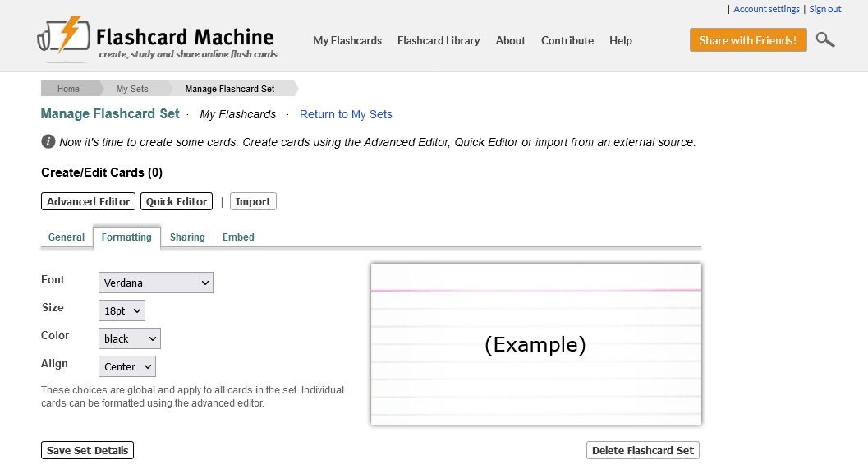Go to My Sets breadcrumb
Screen dimensions: 868x469
pyautogui.click(x=132, y=89)
